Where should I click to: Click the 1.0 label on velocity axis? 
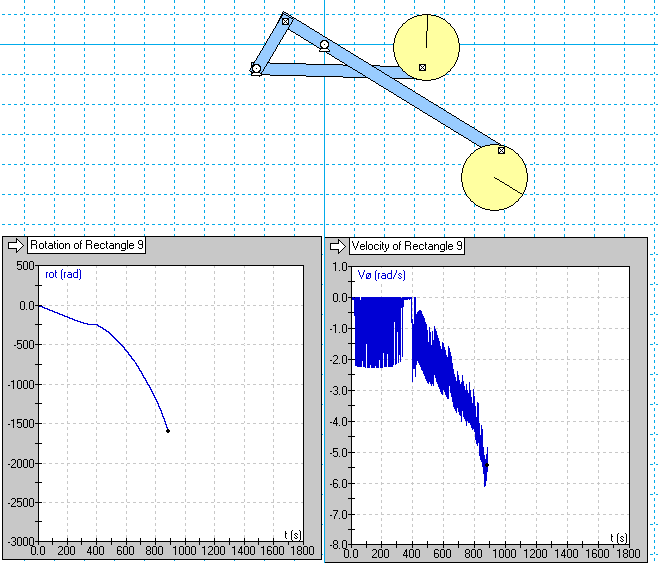point(340,266)
